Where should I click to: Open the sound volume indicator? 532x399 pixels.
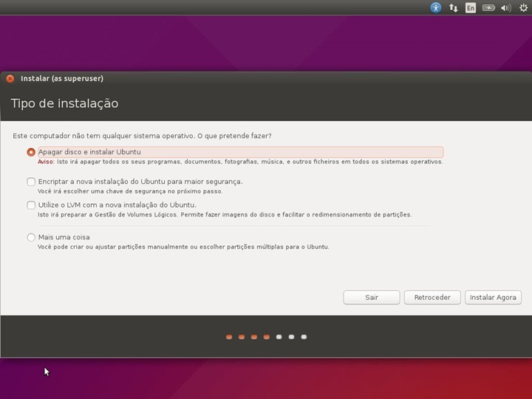pos(506,7)
